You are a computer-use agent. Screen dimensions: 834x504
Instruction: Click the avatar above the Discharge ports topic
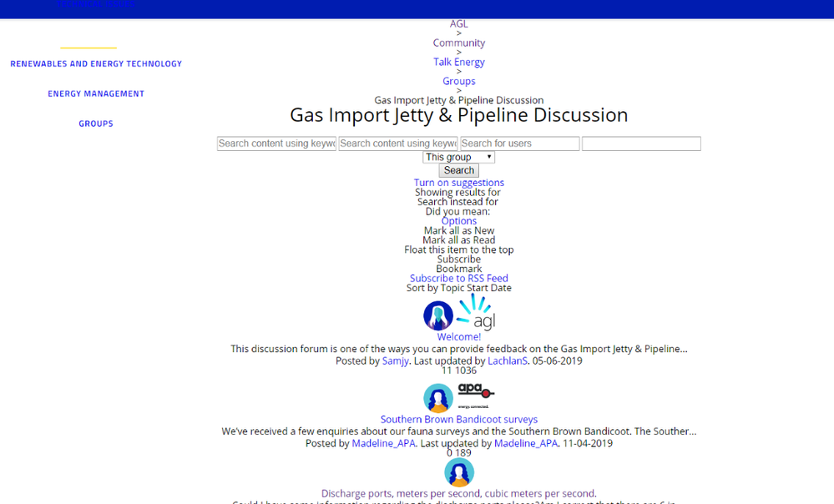coord(458,472)
